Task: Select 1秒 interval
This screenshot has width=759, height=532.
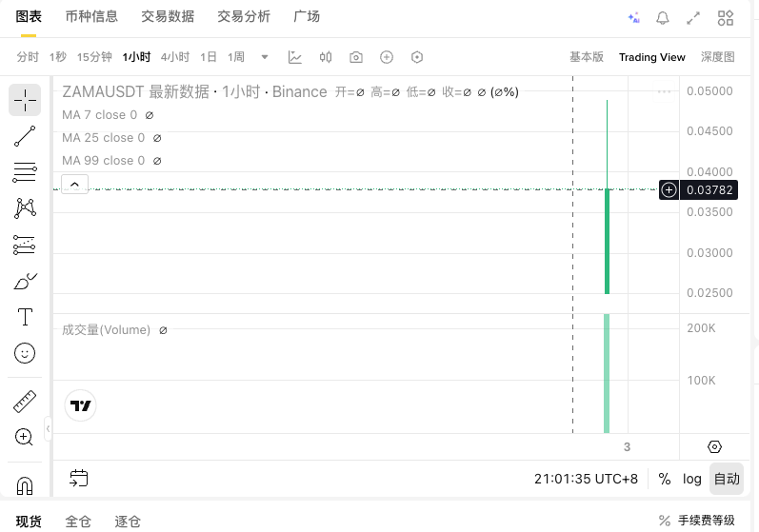Action: tap(57, 57)
